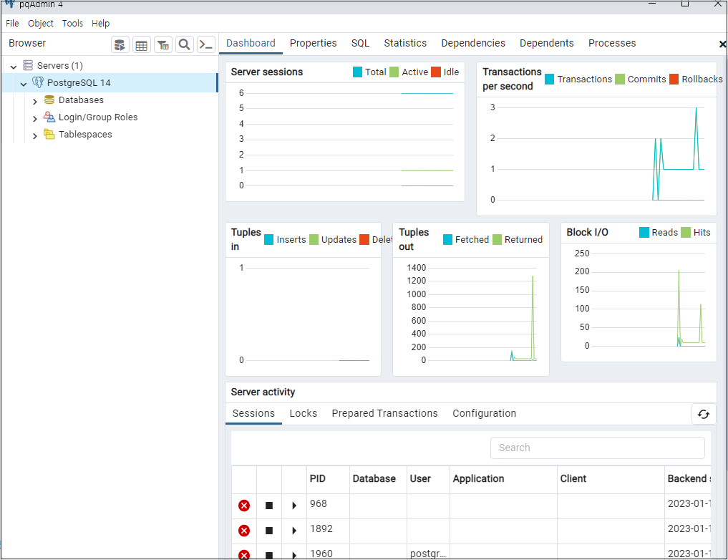
Task: Click the refresh Server activity button
Action: 704,414
